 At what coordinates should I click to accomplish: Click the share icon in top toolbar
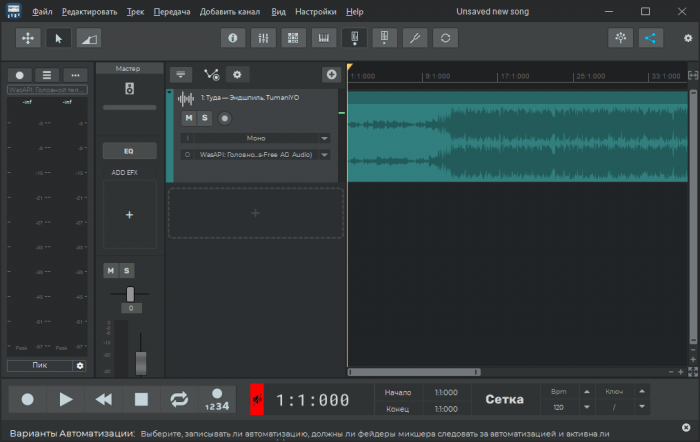651,38
